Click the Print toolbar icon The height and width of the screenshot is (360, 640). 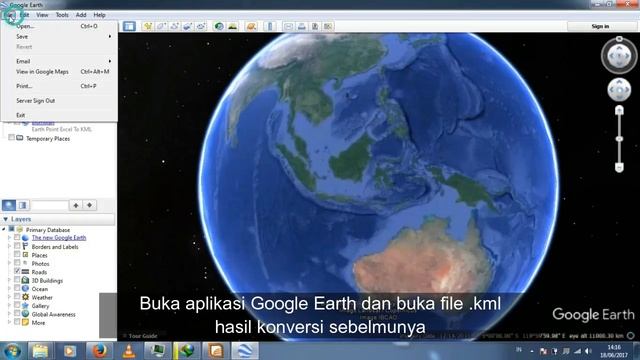302,26
